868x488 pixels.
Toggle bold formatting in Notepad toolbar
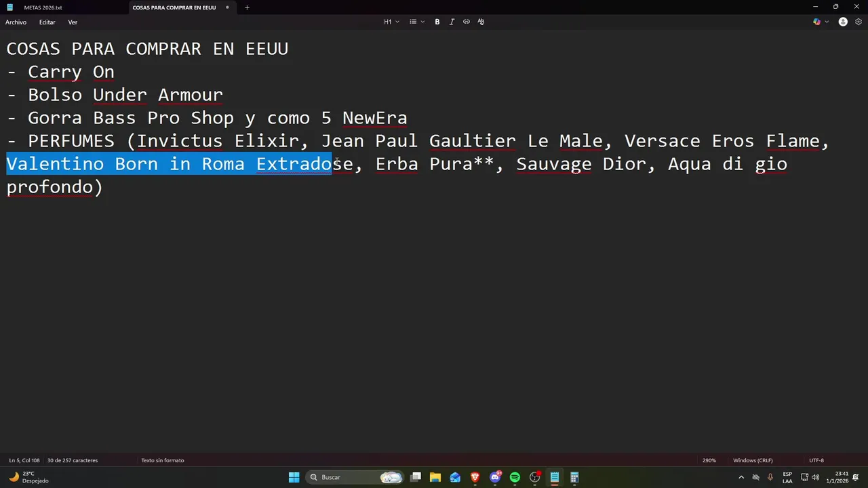coord(437,22)
